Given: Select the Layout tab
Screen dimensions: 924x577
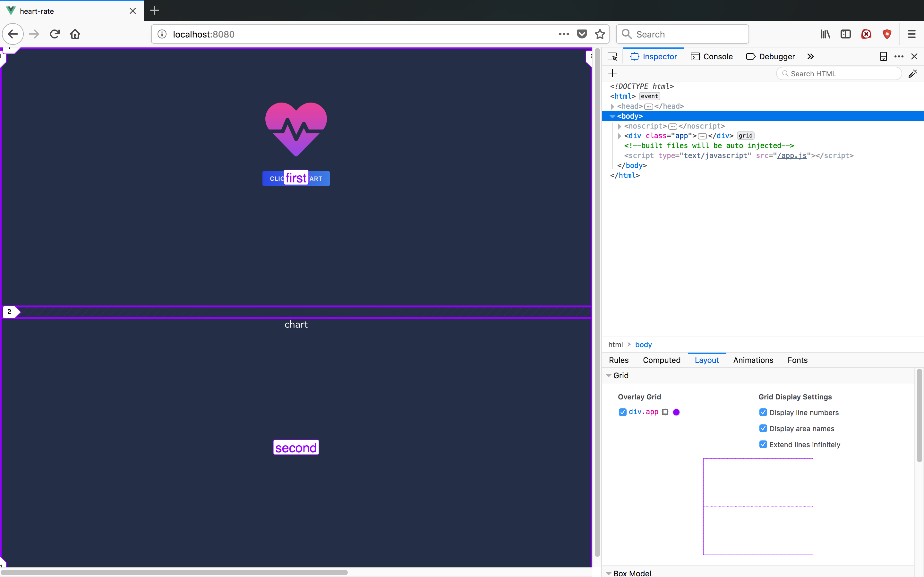Looking at the screenshot, I should click(x=707, y=360).
